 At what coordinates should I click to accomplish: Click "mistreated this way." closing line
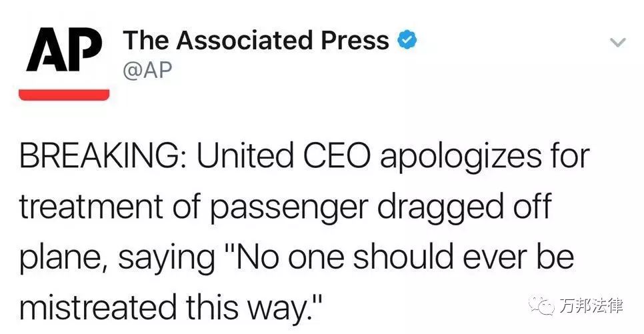click(x=170, y=308)
